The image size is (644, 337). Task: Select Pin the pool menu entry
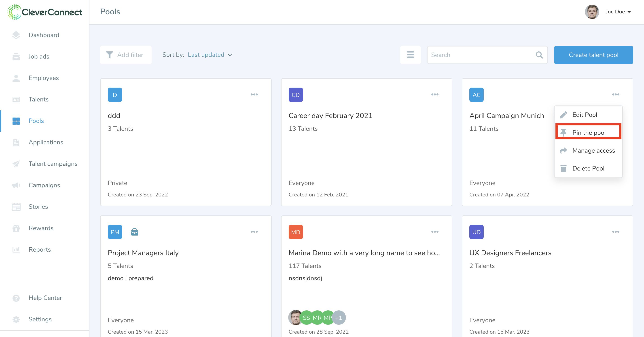(589, 132)
